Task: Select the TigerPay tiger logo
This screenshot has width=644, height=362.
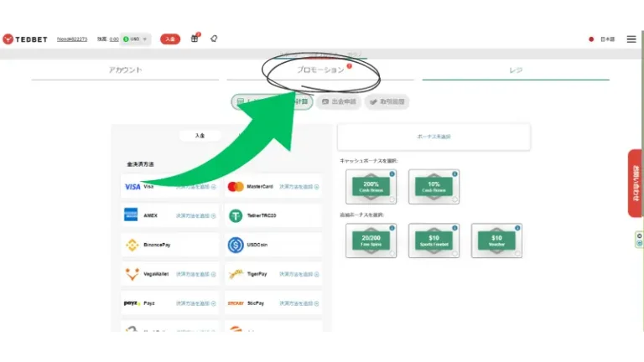Action: pyautogui.click(x=236, y=274)
